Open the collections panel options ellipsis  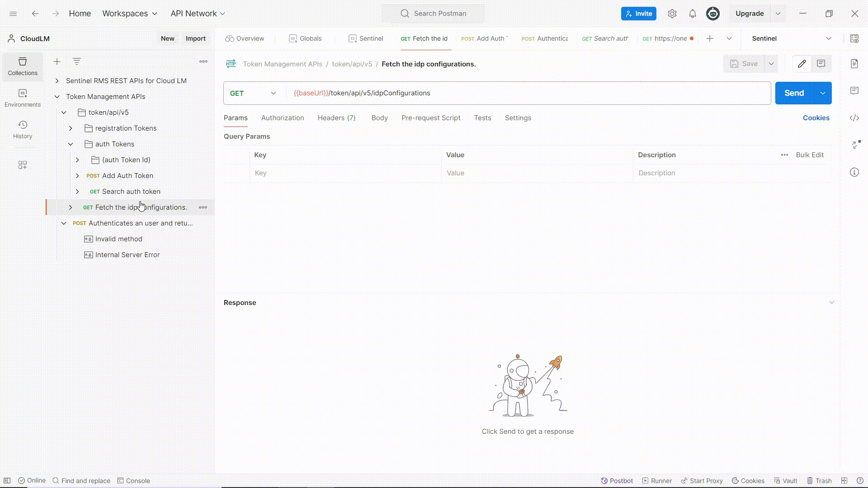pyautogui.click(x=203, y=61)
